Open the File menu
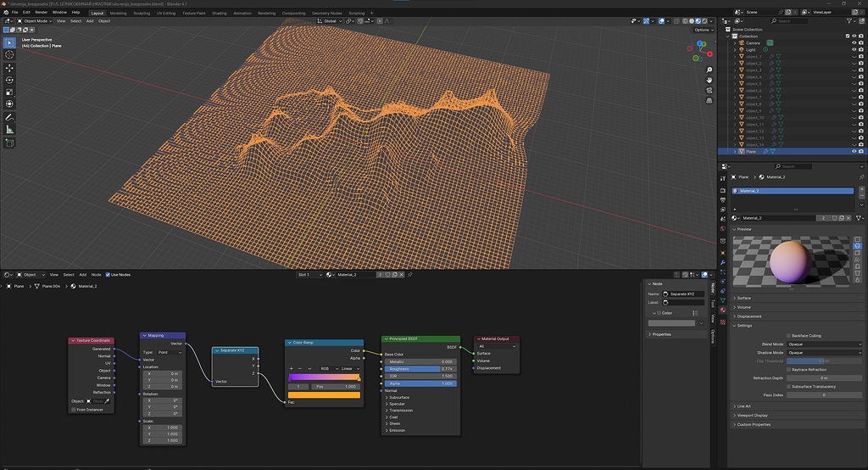 (15, 12)
